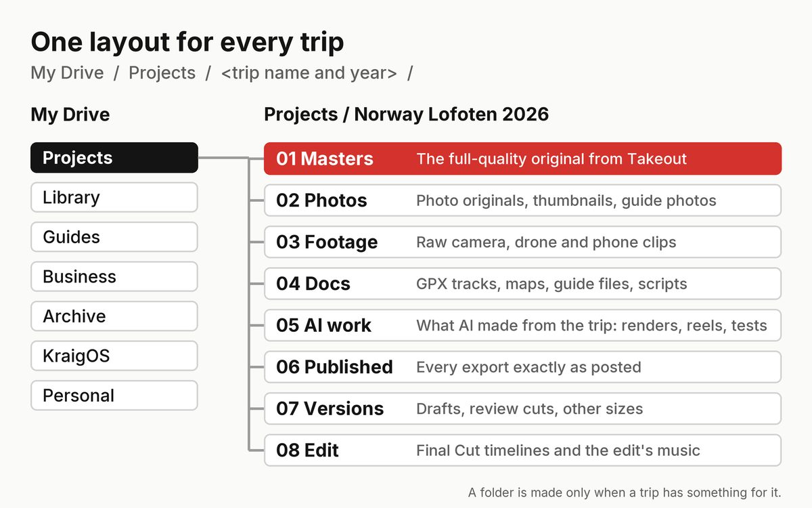812x508 pixels.
Task: Click 'Final Cut timelines and the edit's music' text
Action: (x=558, y=450)
